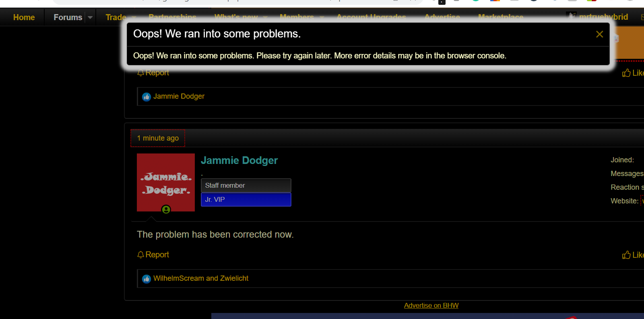Open the Jammie Dodger username profile link
The width and height of the screenshot is (644, 319).
[239, 160]
